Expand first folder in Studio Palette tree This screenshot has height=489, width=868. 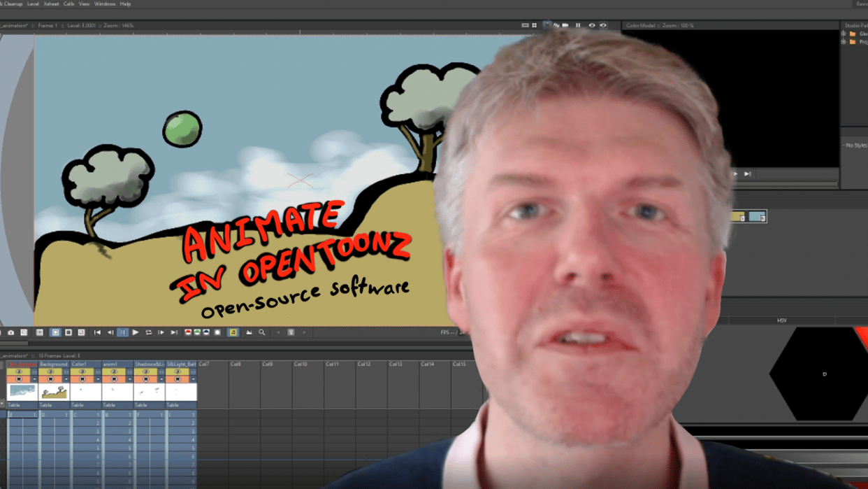tap(844, 34)
